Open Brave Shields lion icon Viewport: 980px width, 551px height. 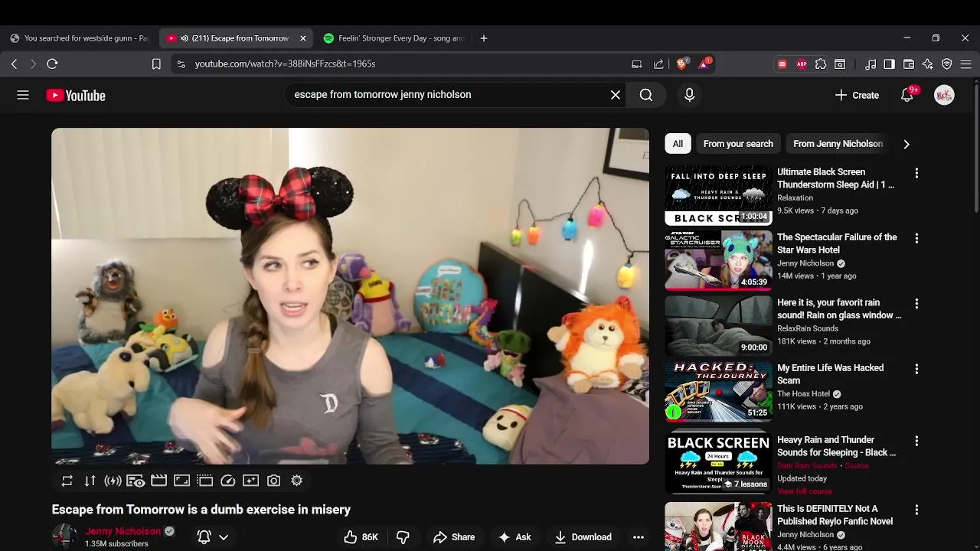click(x=681, y=64)
